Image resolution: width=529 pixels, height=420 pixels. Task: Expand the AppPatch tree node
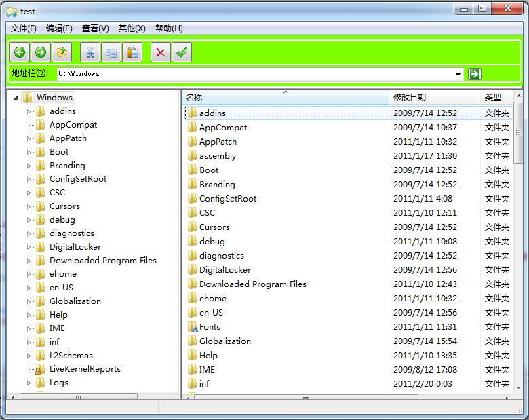(28, 138)
